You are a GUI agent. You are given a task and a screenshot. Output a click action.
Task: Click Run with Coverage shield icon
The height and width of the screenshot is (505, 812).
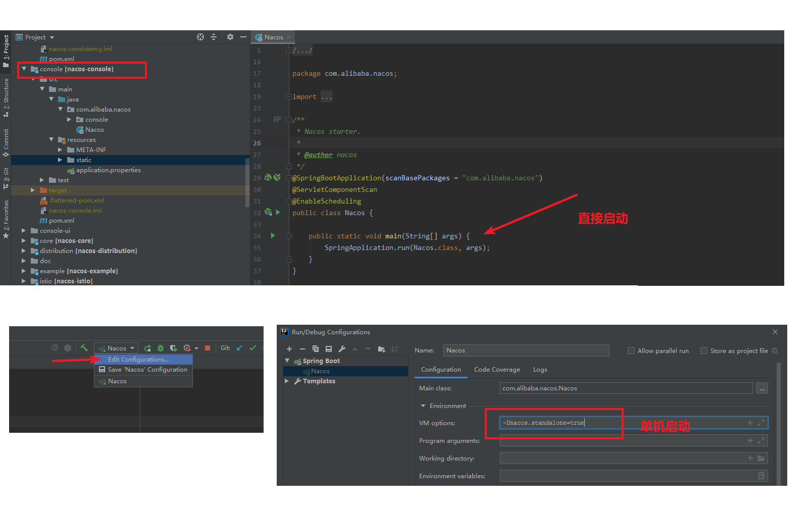click(173, 348)
